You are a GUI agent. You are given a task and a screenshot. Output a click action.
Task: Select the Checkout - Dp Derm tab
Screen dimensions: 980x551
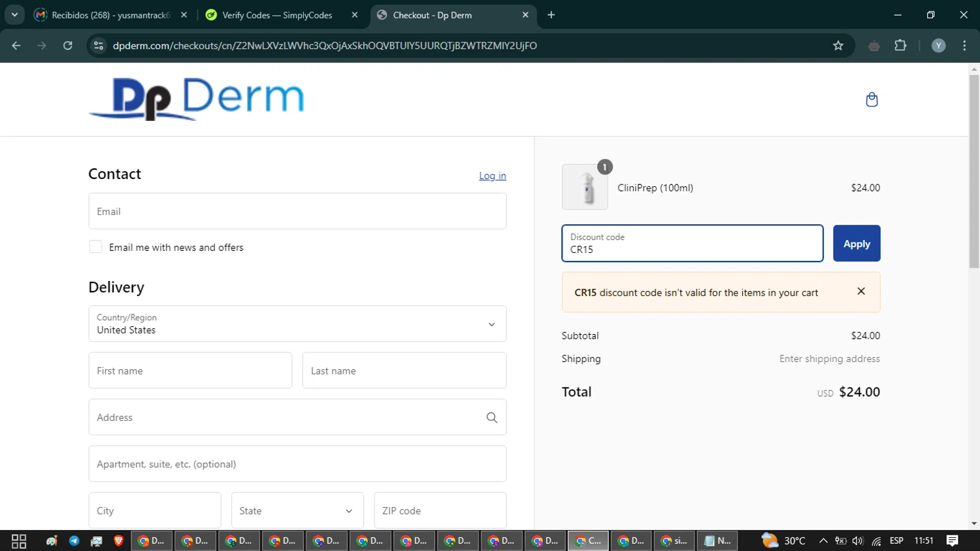tap(453, 14)
